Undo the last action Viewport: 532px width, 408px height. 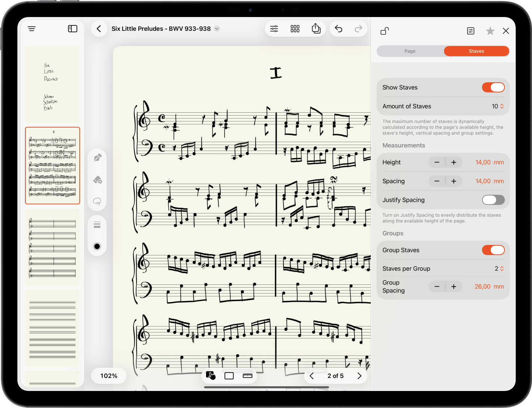(339, 29)
